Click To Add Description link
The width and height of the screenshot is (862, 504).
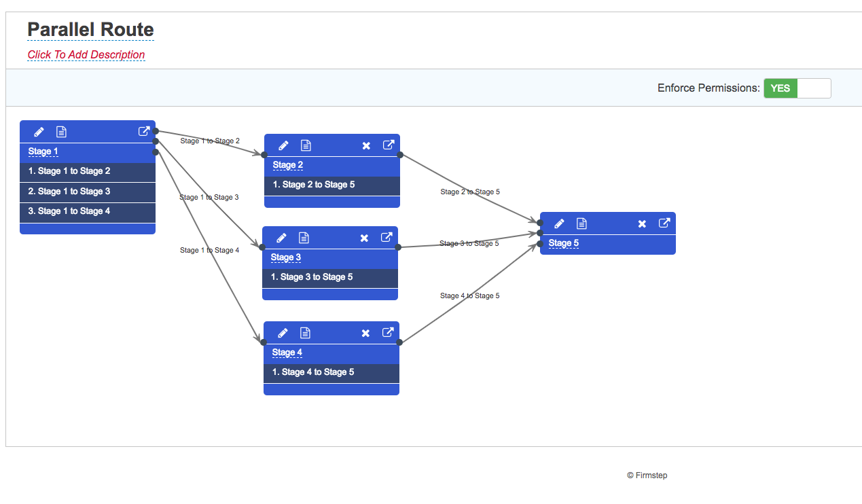click(x=86, y=54)
